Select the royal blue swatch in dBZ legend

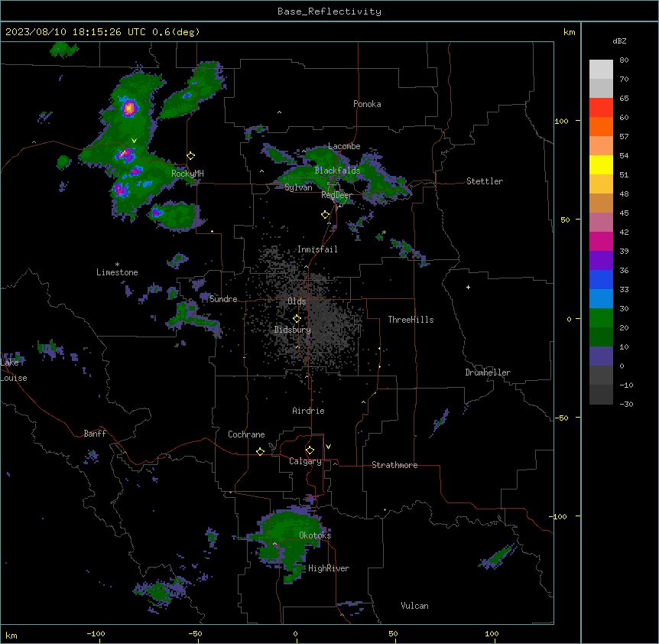tap(601, 279)
